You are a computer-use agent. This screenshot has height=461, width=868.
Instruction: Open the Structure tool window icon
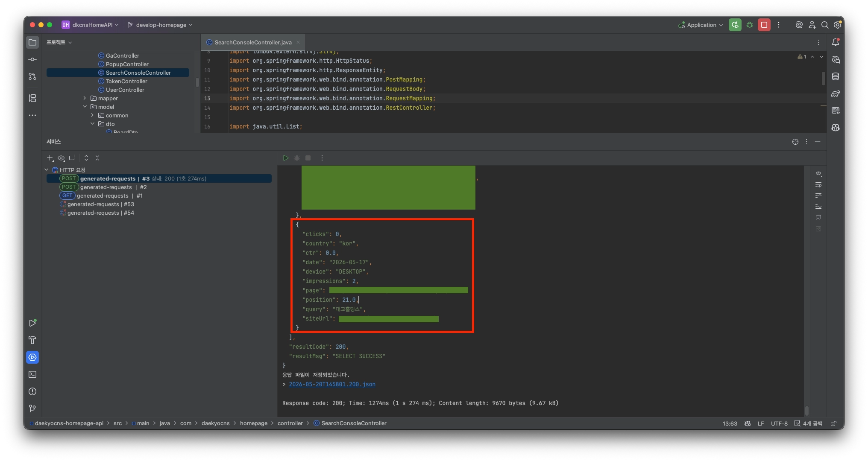pos(32,98)
